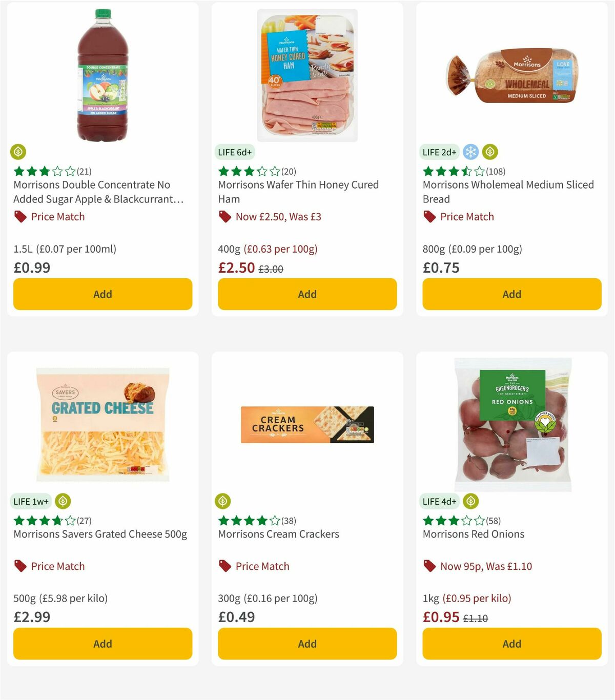Select the Morrisons Cream Crackers product title
Image resolution: width=615 pixels, height=700 pixels.
[x=279, y=534]
